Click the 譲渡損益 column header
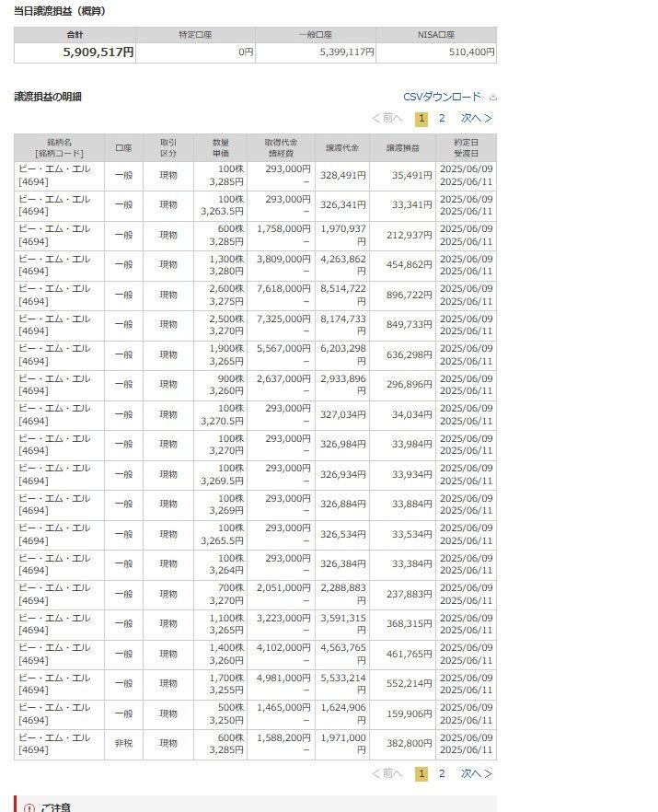Viewport: 658px width, 812px height. coord(402,147)
